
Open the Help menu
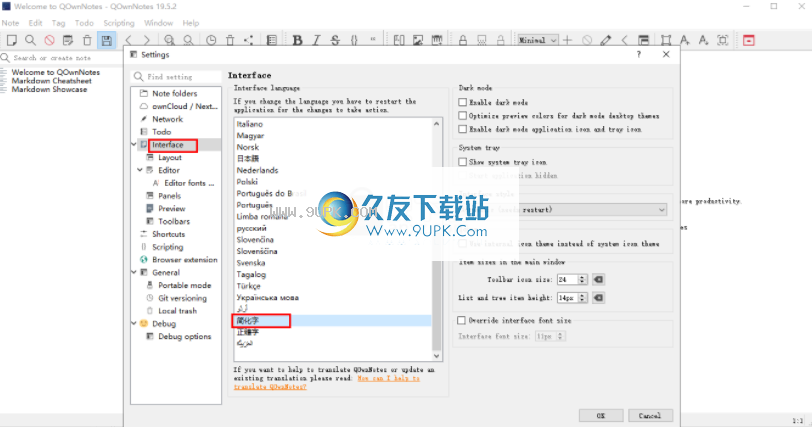[191, 23]
